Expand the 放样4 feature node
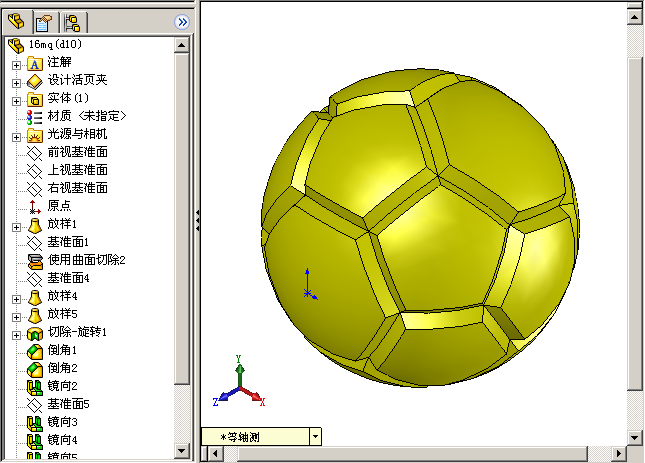This screenshot has width=645, height=463. point(16,299)
